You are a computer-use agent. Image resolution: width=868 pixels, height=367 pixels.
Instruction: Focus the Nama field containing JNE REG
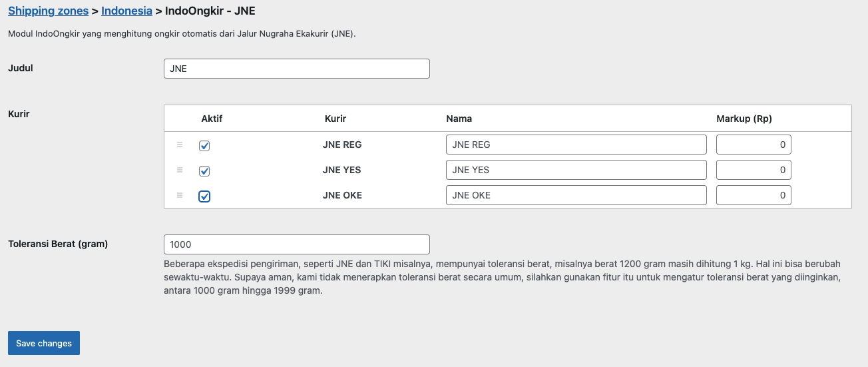(x=576, y=145)
